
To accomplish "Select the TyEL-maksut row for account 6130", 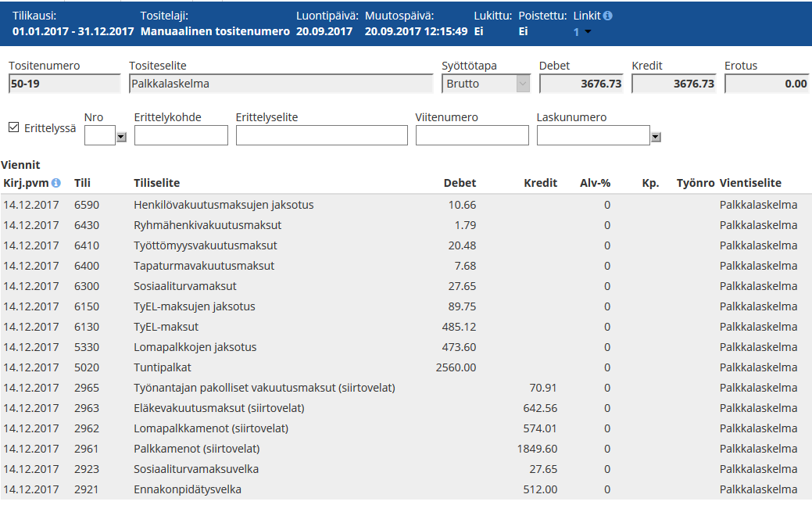I will [x=166, y=327].
